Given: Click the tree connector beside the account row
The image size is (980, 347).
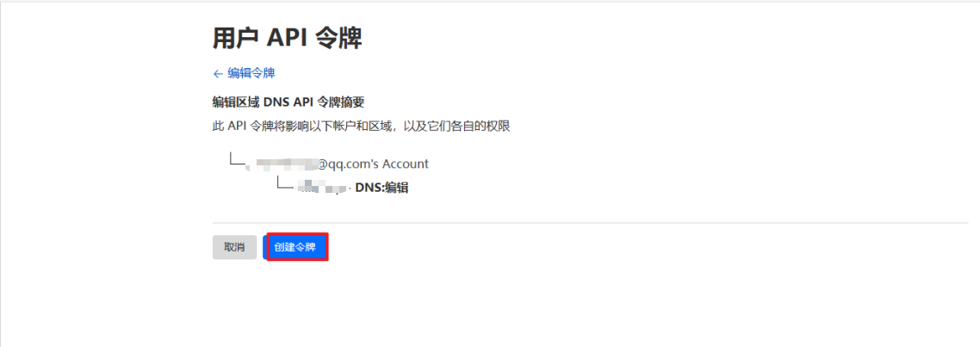Looking at the screenshot, I should pyautogui.click(x=237, y=159).
